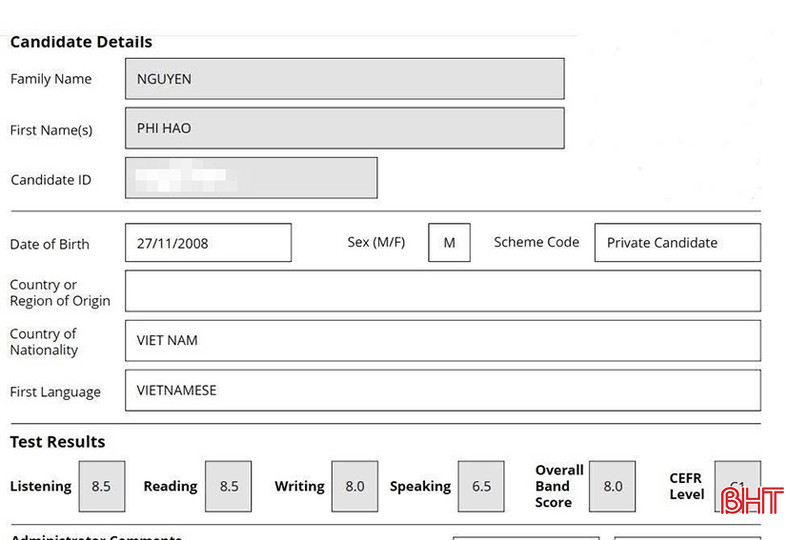Select the First Language field VIETNAMESE

click(x=442, y=390)
